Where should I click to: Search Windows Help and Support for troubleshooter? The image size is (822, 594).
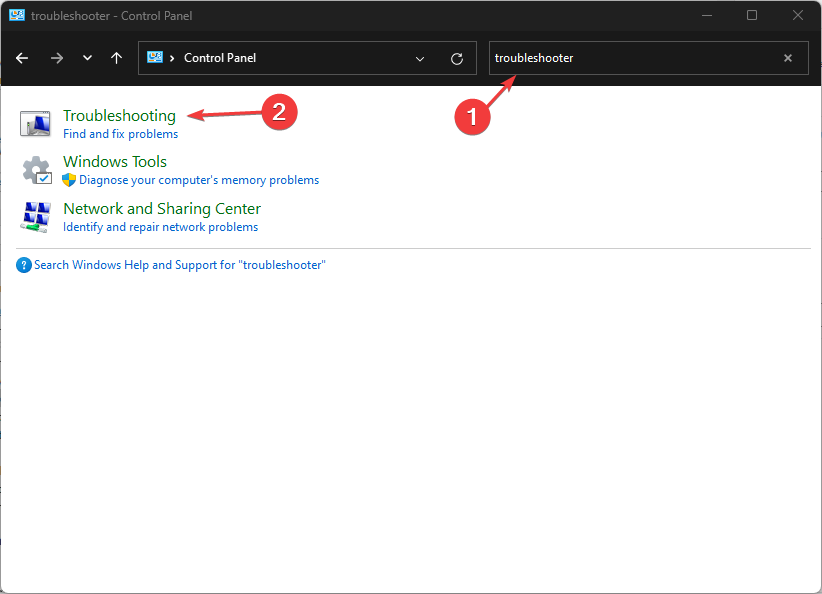pyautogui.click(x=180, y=265)
